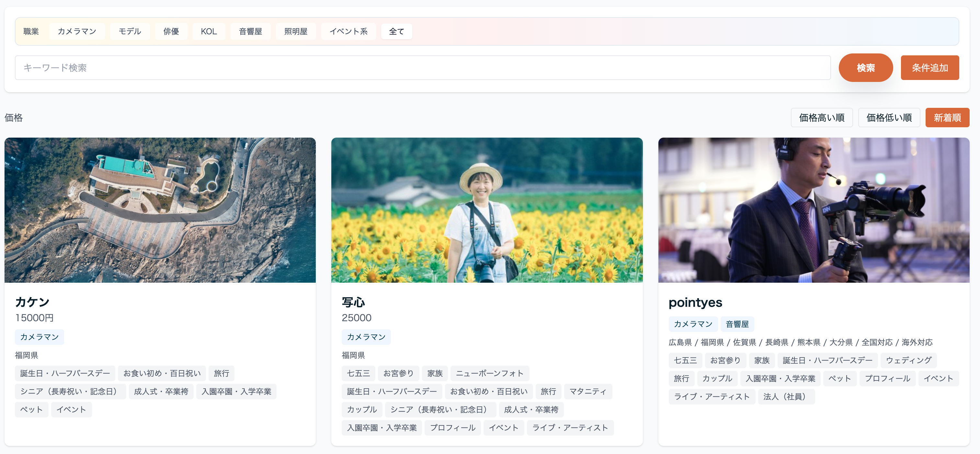Select the 音響屋 filter chip
980x454 pixels.
250,31
